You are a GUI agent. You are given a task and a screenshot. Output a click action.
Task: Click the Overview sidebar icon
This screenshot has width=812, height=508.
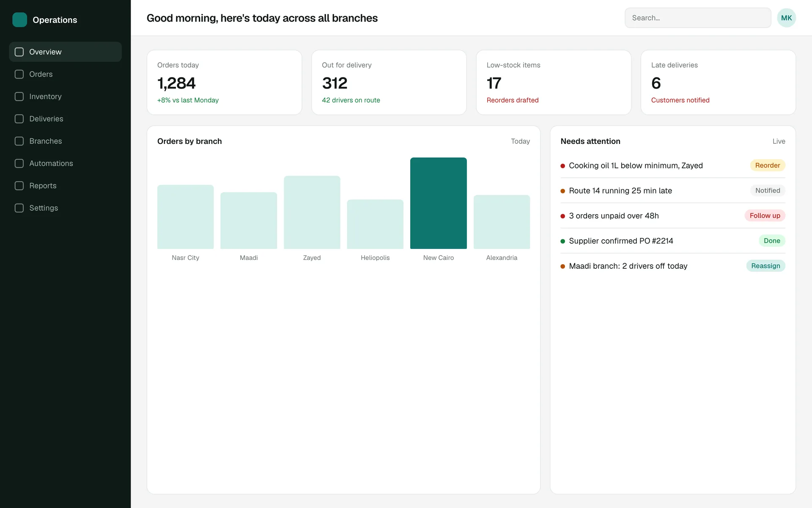pyautogui.click(x=19, y=52)
